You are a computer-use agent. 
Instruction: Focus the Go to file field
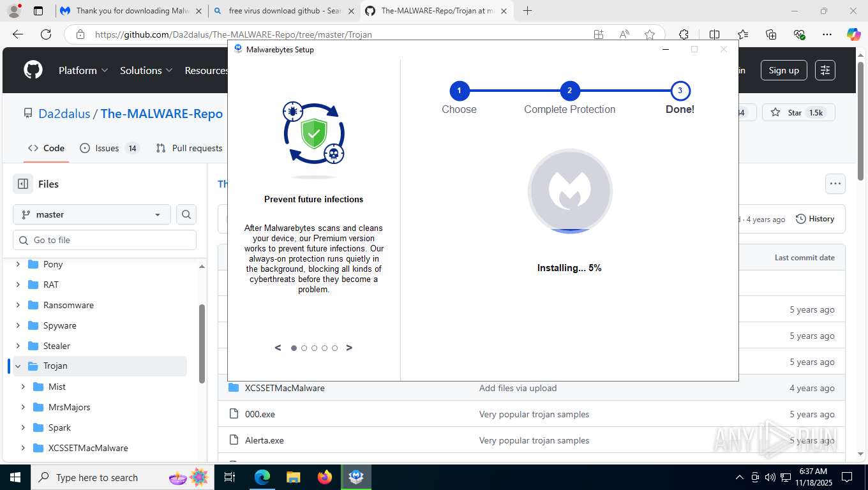tap(105, 240)
